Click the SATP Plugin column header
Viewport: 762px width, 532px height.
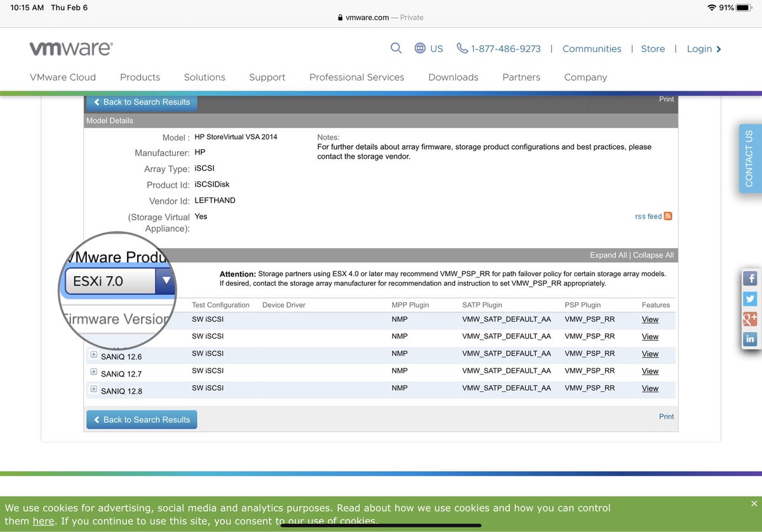(x=483, y=305)
